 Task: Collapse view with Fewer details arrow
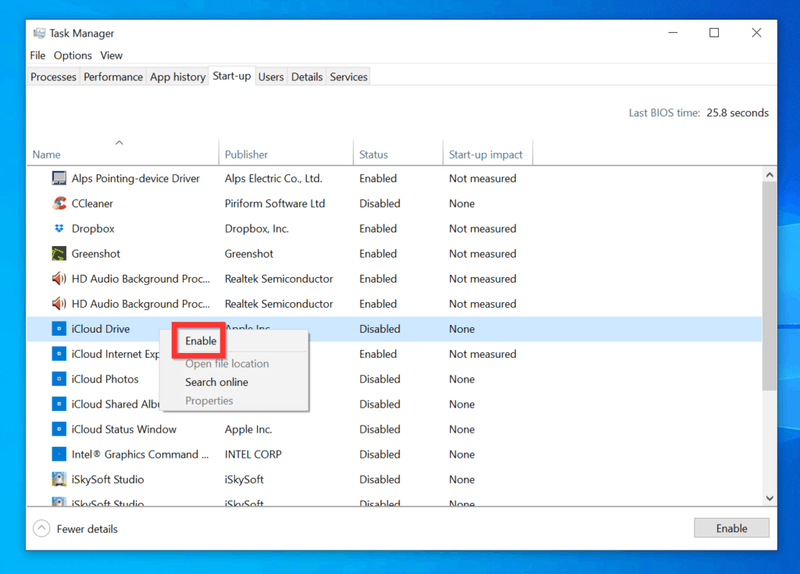pos(41,528)
